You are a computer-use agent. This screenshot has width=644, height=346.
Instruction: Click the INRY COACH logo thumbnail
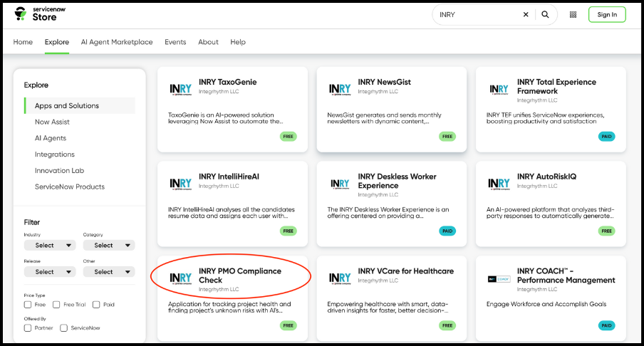(x=499, y=279)
